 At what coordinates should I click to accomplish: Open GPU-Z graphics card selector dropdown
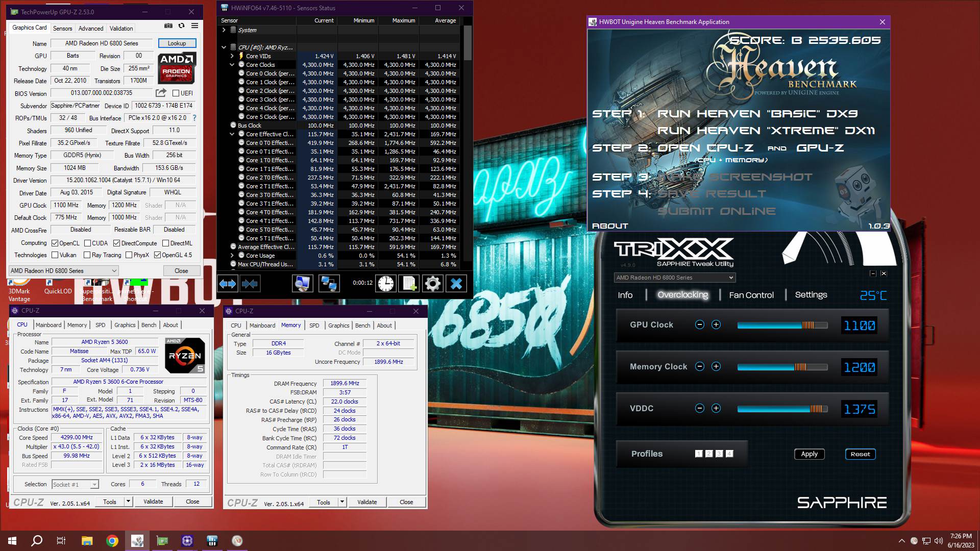[64, 271]
